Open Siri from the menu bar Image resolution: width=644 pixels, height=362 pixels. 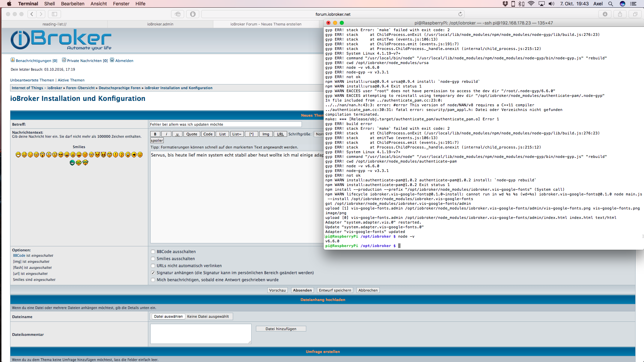(x=622, y=4)
